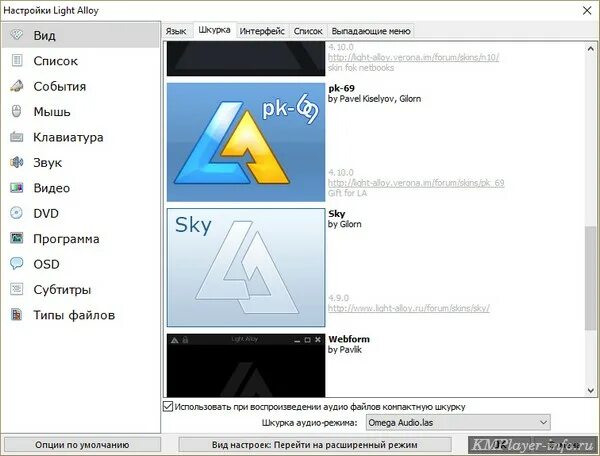The height and width of the screenshot is (456, 600).
Task: Click the Опции по умолчанию button
Action: click(x=82, y=445)
